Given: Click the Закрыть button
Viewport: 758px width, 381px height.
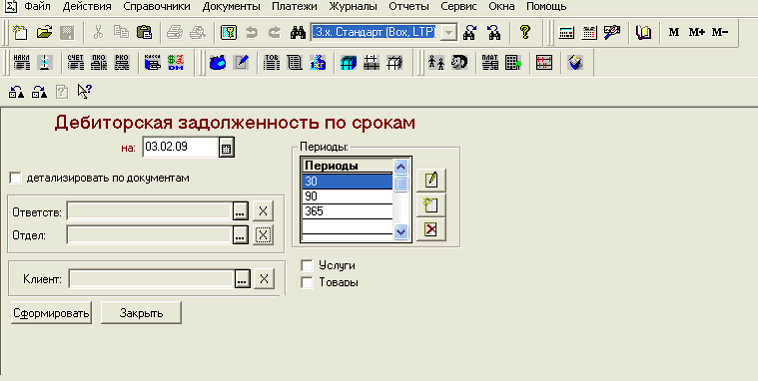Looking at the screenshot, I should 141,313.
